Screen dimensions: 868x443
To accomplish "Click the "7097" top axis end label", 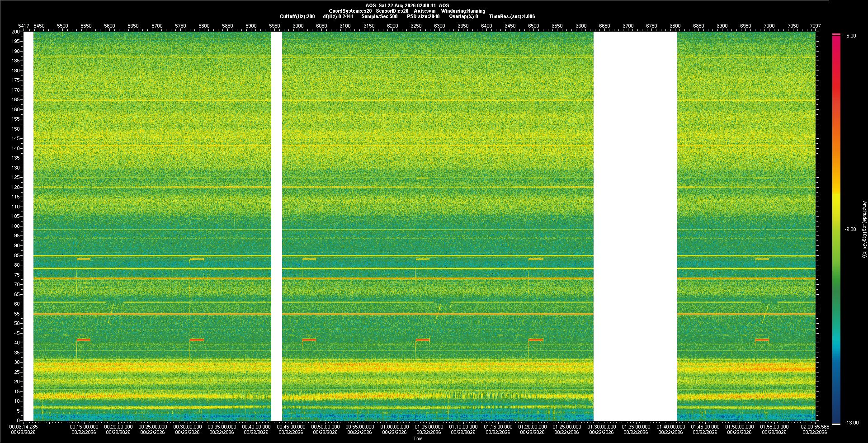I will (x=815, y=26).
